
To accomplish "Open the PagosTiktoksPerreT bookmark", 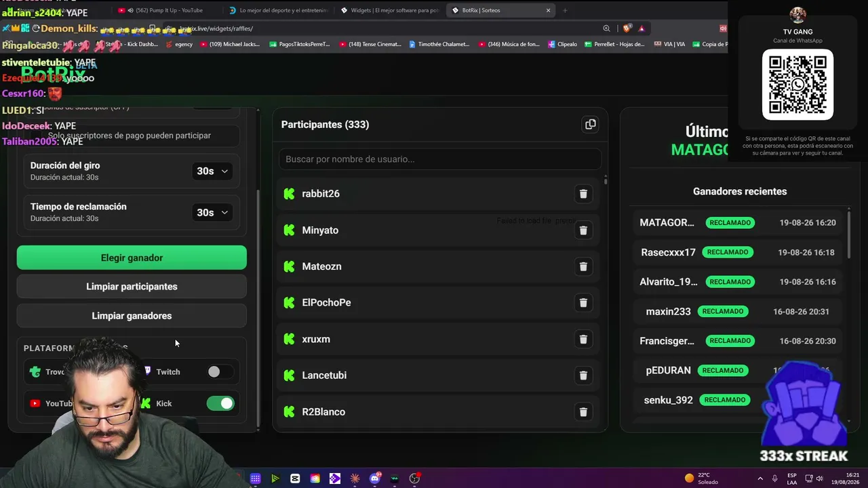I will (x=299, y=44).
